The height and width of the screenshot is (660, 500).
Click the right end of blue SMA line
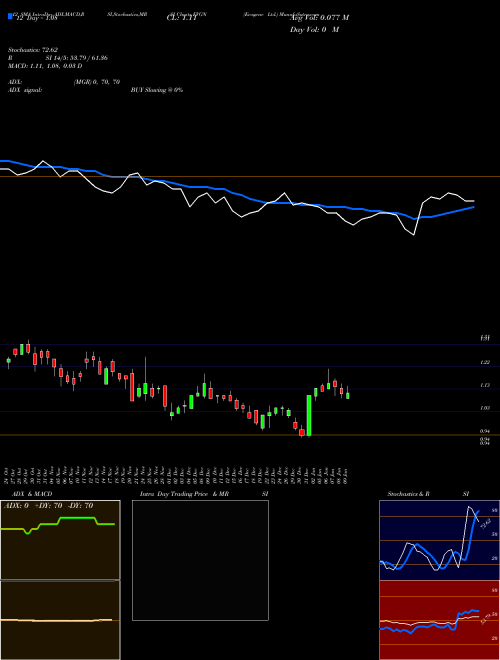[x=473, y=207]
